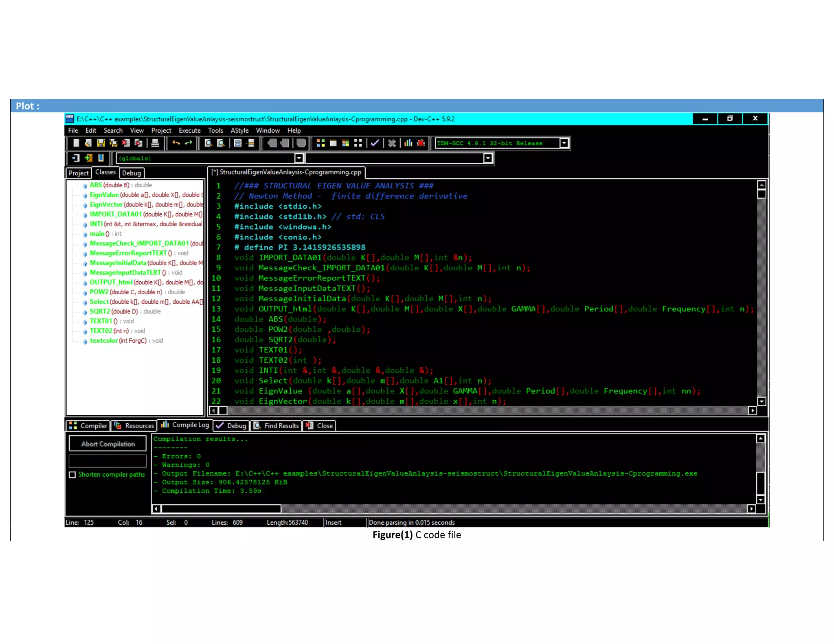Switch to the Project sidebar tab
Viewport: 834px width, 644px height.
[x=78, y=173]
